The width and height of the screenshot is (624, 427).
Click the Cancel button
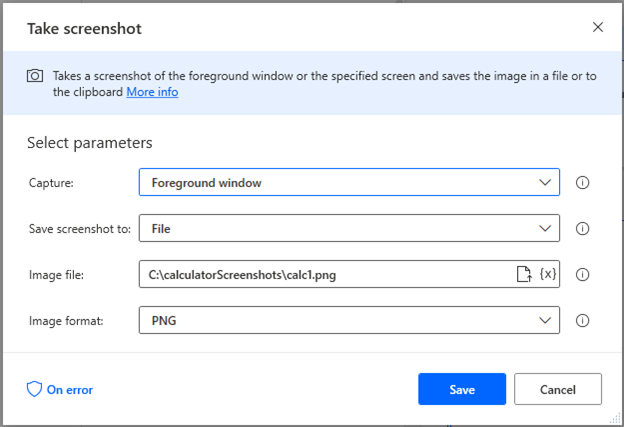(x=558, y=389)
